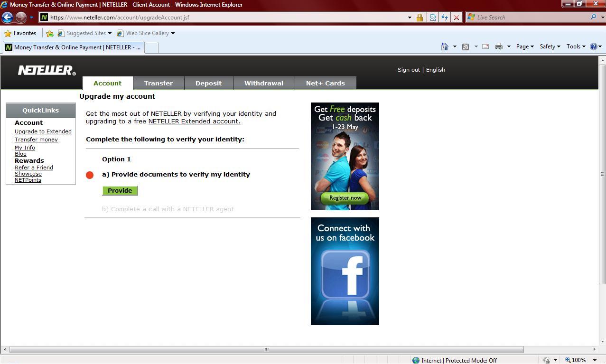Viewport: 606px width, 364px height.
Task: Stop loading with the red X icon
Action: (x=457, y=18)
